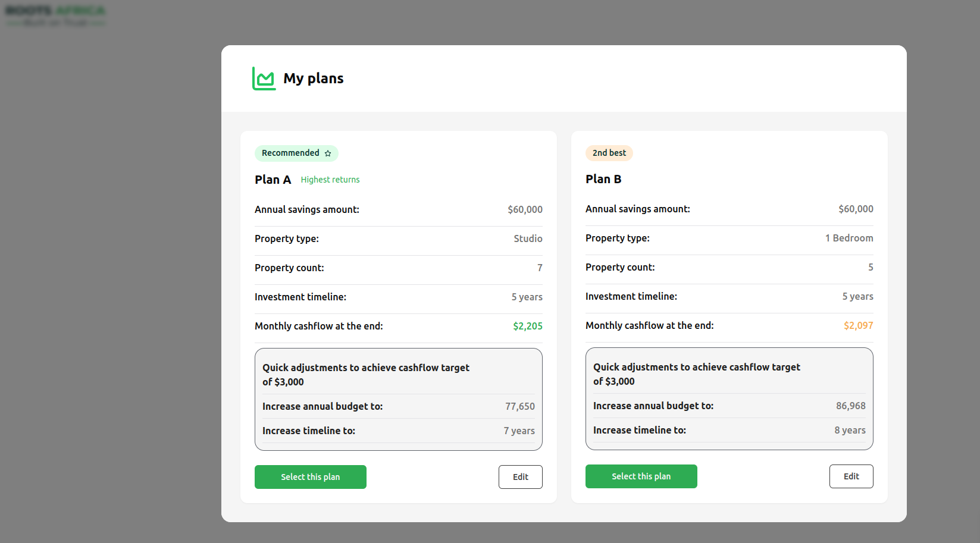Click Plan A monthly cashflow value $2,205
980x543 pixels.
528,326
